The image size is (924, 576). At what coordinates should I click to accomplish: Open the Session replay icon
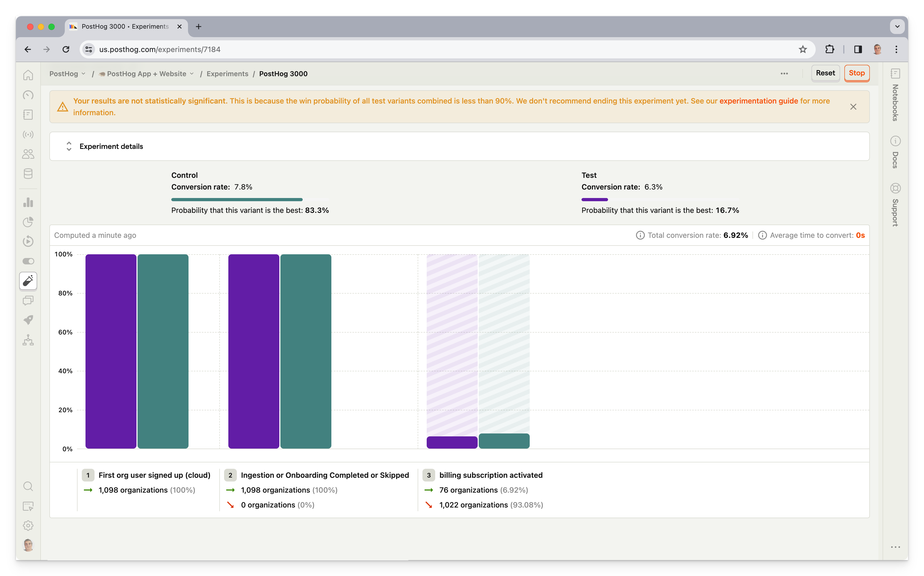click(28, 242)
